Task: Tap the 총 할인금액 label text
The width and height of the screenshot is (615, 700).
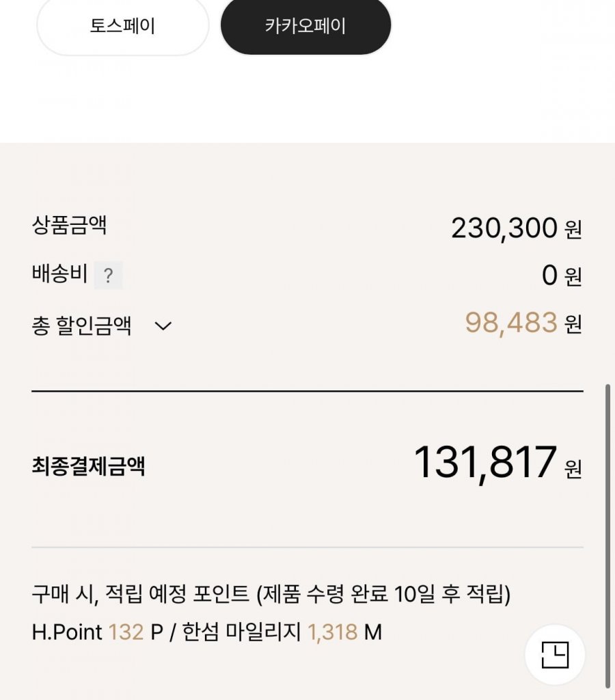Action: (x=81, y=325)
